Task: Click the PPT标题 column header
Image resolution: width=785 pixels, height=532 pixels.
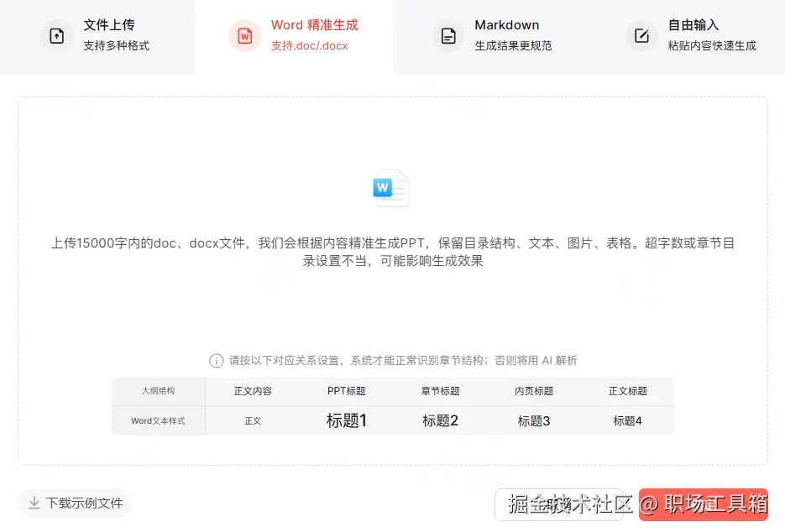Action: [347, 391]
